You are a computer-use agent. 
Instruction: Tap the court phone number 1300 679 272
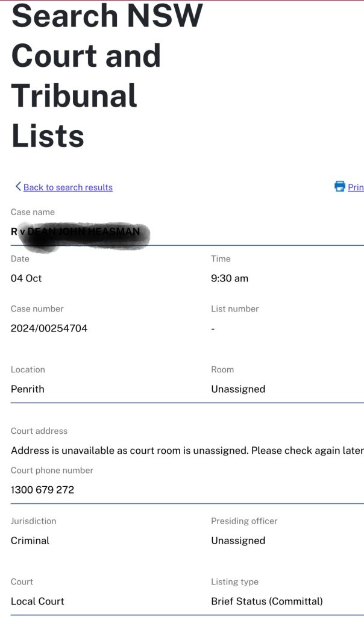(x=42, y=490)
